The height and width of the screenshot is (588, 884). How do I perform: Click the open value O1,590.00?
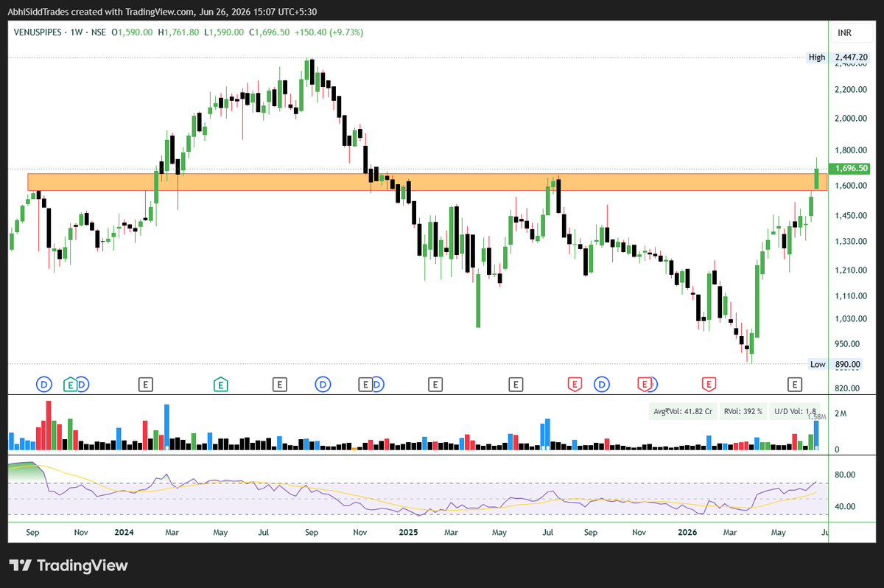tap(132, 32)
